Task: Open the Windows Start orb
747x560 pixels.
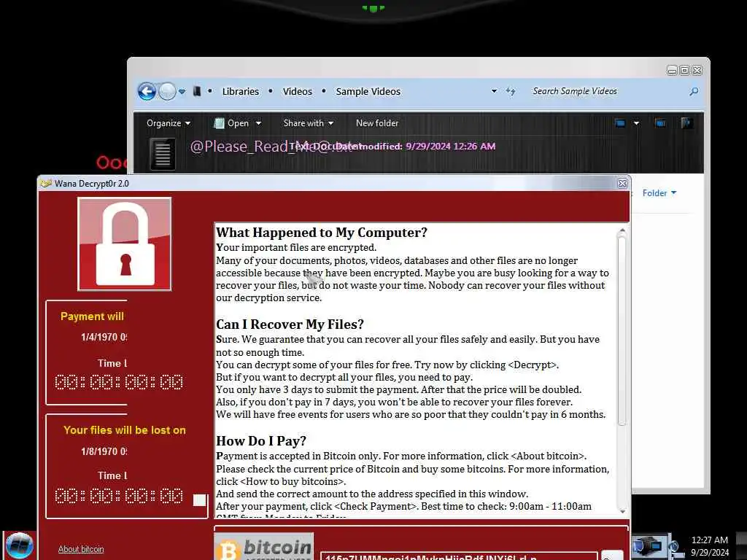Action: coord(19,545)
